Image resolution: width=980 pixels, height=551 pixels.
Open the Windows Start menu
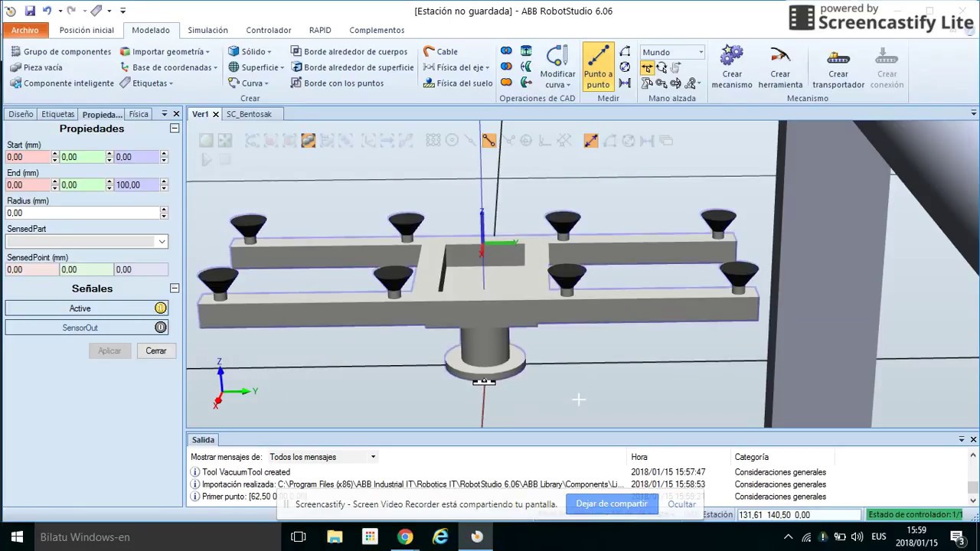coord(17,537)
